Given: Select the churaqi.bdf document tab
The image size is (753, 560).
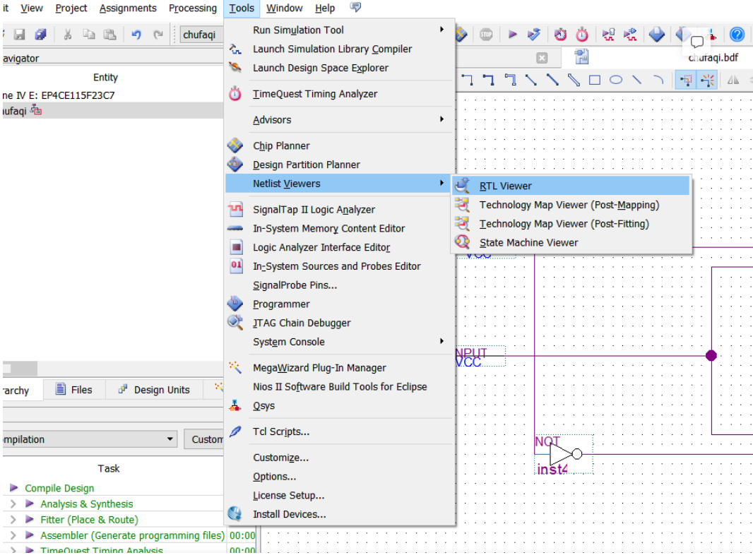Looking at the screenshot, I should (x=713, y=58).
